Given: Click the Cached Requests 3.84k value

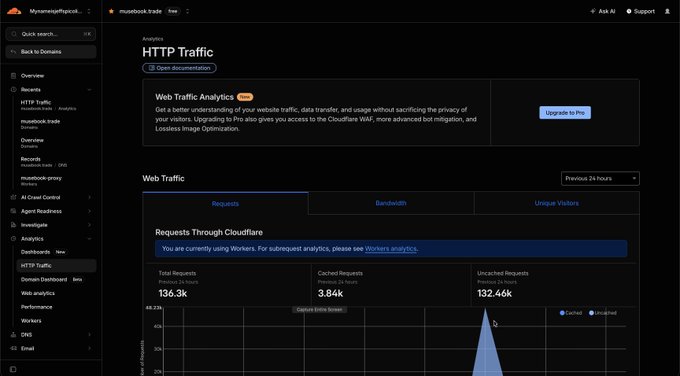Looking at the screenshot, I should coord(330,293).
